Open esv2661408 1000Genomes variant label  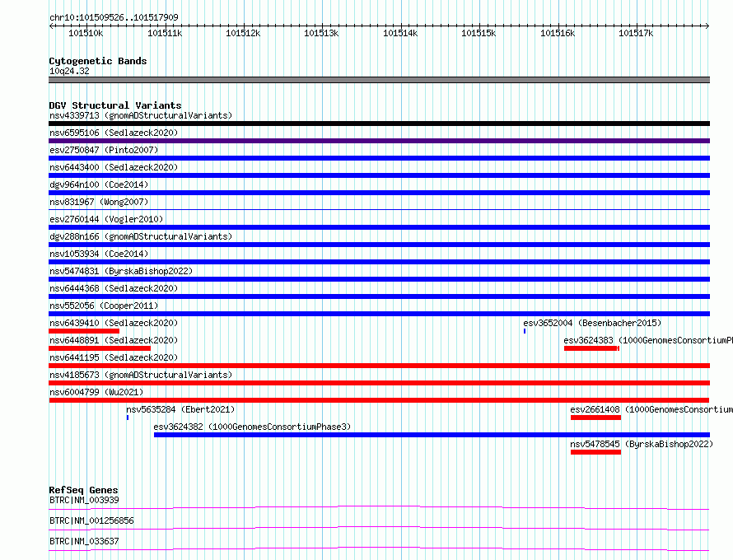(x=651, y=409)
